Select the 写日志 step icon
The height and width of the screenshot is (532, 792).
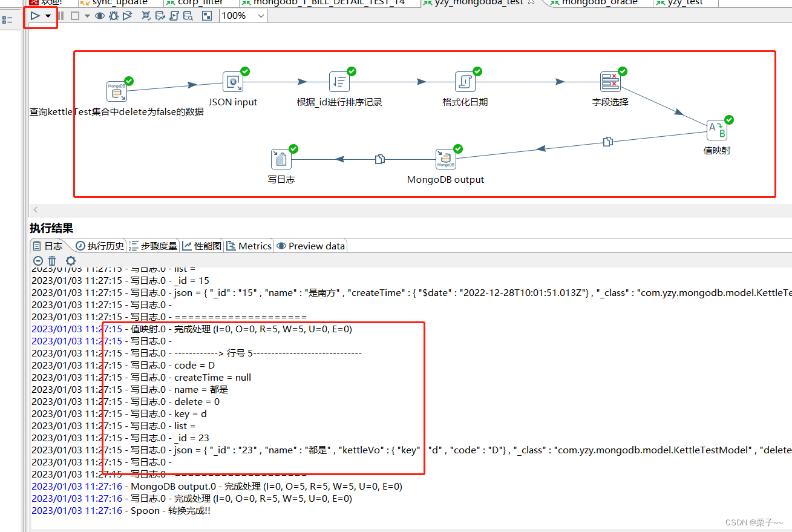[281, 159]
